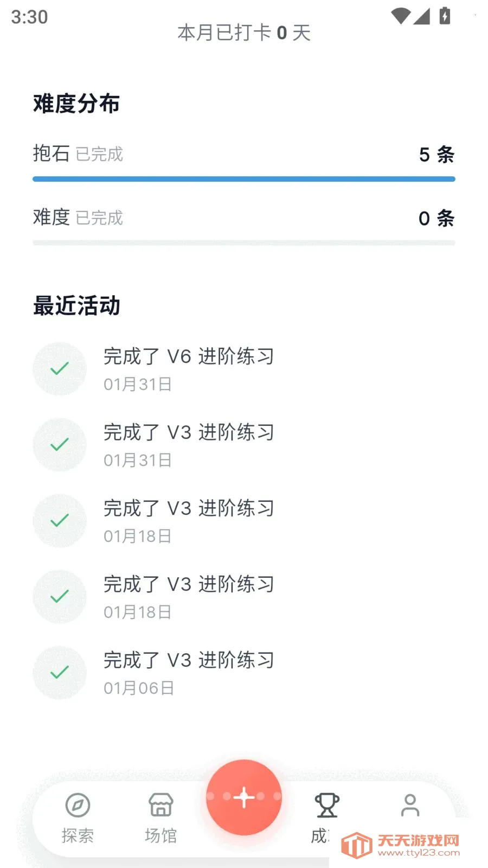Click the 最近活动 section heading
Viewport: 488px width, 868px height.
coord(76,305)
